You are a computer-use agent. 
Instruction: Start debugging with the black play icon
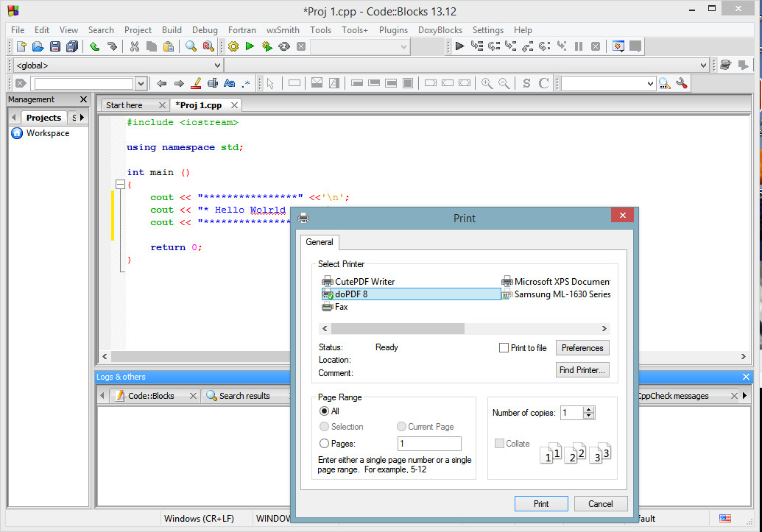pyautogui.click(x=459, y=46)
